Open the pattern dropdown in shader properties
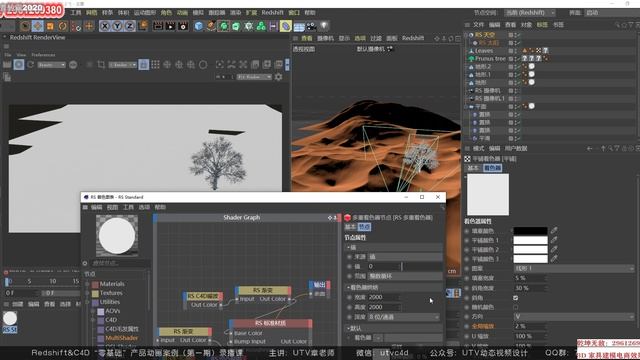This screenshot has width=640, height=360. click(573, 268)
